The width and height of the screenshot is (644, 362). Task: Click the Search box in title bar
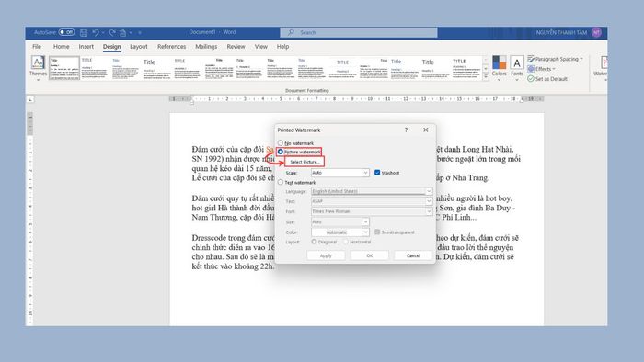[x=359, y=32]
